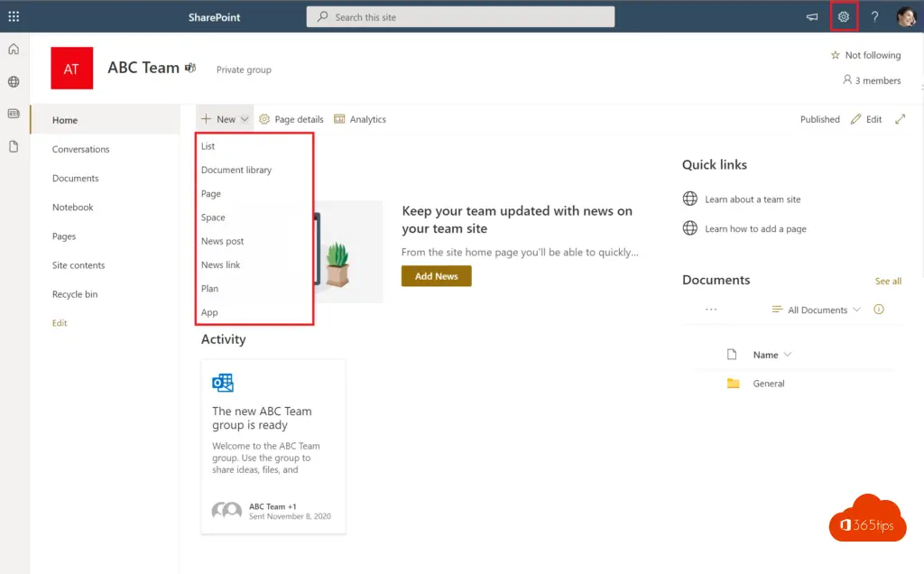
Task: Click the megaphone notifications icon
Action: pos(812,16)
